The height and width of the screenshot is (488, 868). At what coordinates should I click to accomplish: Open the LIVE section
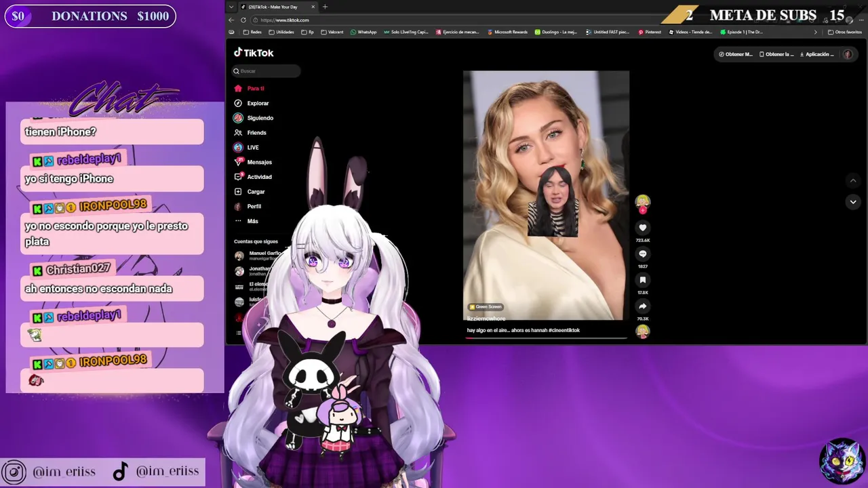(x=247, y=147)
